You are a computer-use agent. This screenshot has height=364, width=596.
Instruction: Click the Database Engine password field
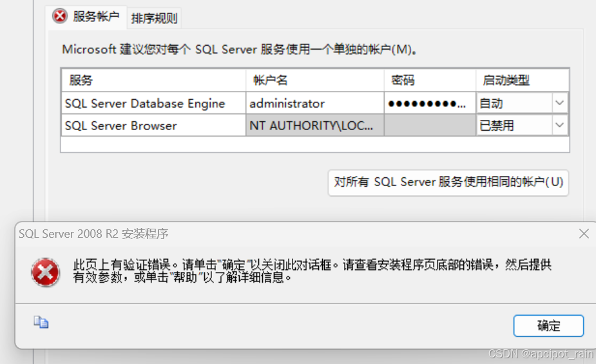coord(430,103)
